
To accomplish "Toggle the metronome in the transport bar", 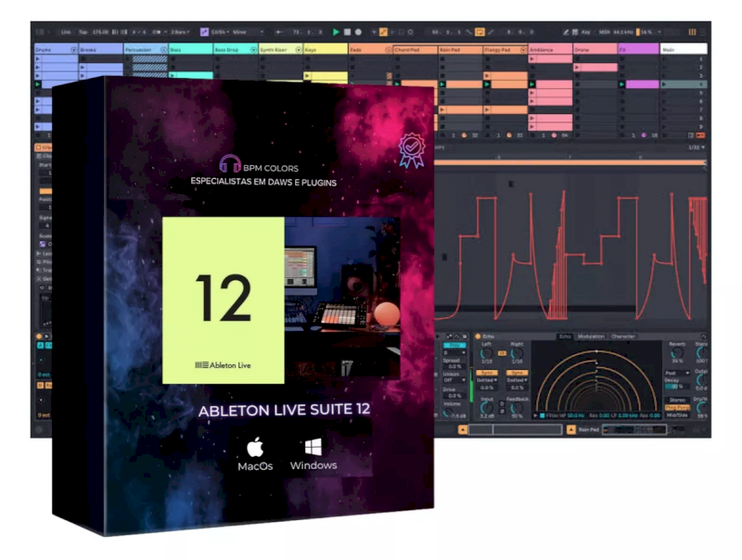I will point(157,32).
